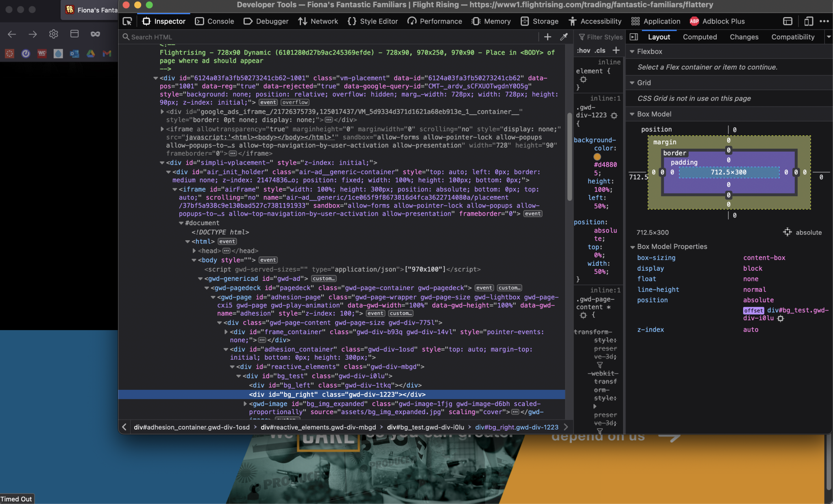Toggle event badge on the body element
Image resolution: width=833 pixels, height=504 pixels.
[x=268, y=260]
